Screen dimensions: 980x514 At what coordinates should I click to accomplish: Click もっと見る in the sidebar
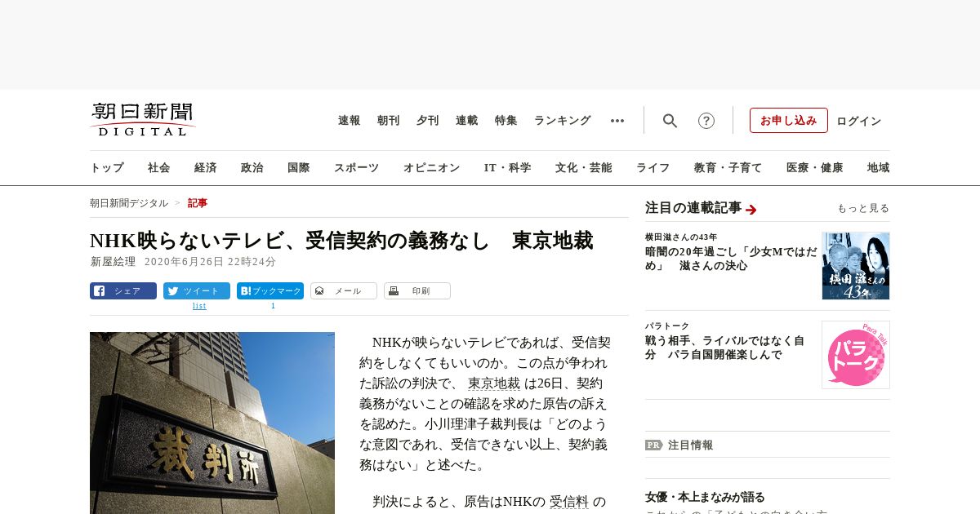point(863,208)
